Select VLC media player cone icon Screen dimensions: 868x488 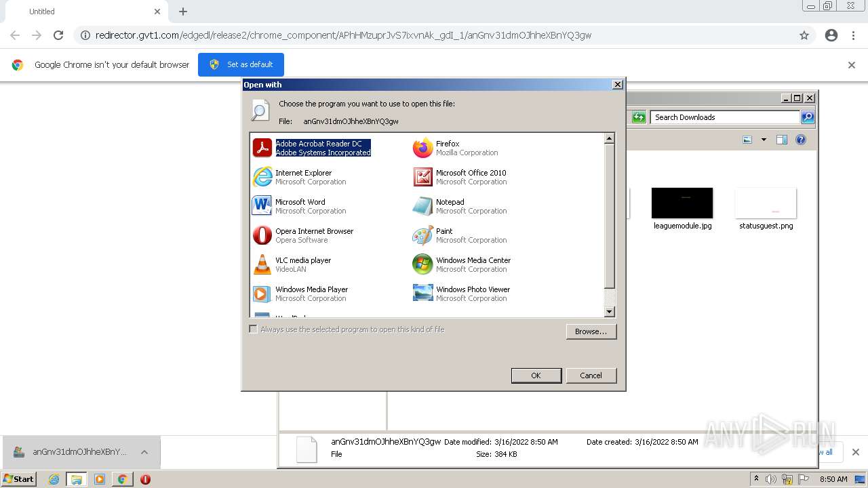(262, 264)
